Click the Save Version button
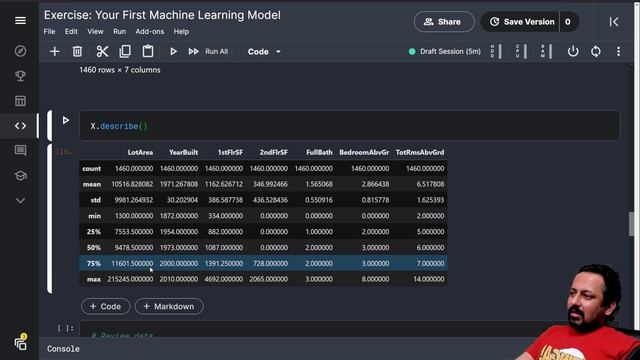 point(522,22)
